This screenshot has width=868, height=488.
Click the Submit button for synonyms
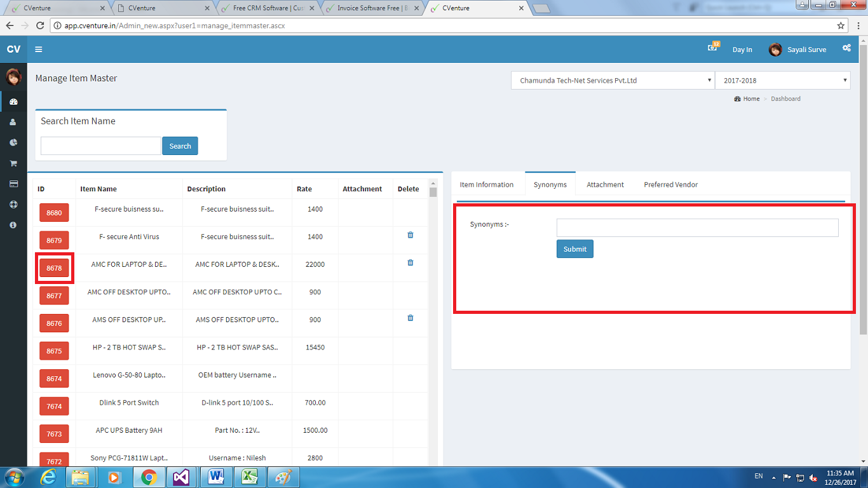(575, 249)
